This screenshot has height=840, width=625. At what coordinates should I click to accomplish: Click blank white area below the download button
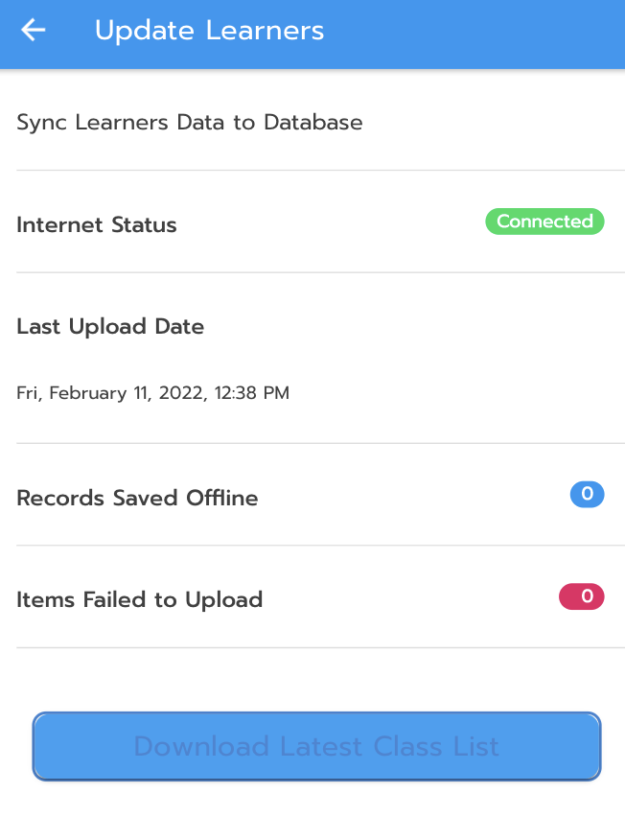312,813
